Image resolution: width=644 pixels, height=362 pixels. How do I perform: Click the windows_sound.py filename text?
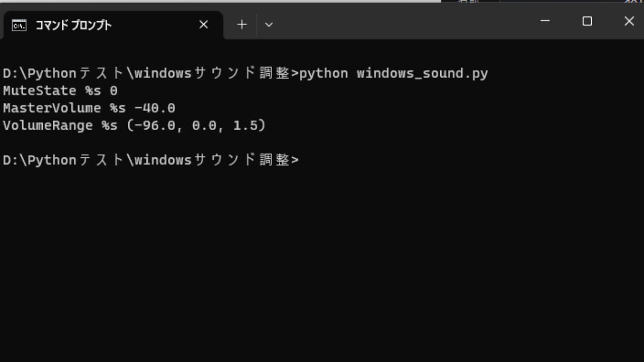[x=422, y=73]
